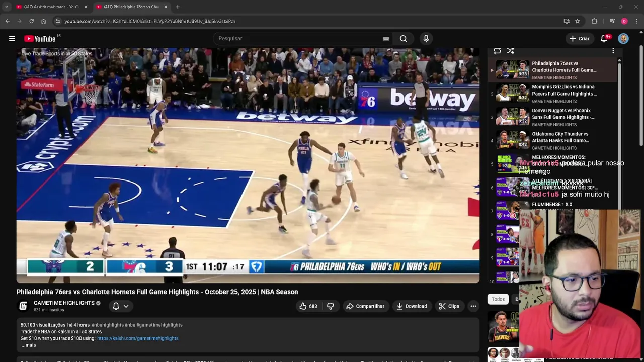Image resolution: width=644 pixels, height=362 pixels.
Task: Open the YouTube hamburger guide menu
Action: point(12,38)
